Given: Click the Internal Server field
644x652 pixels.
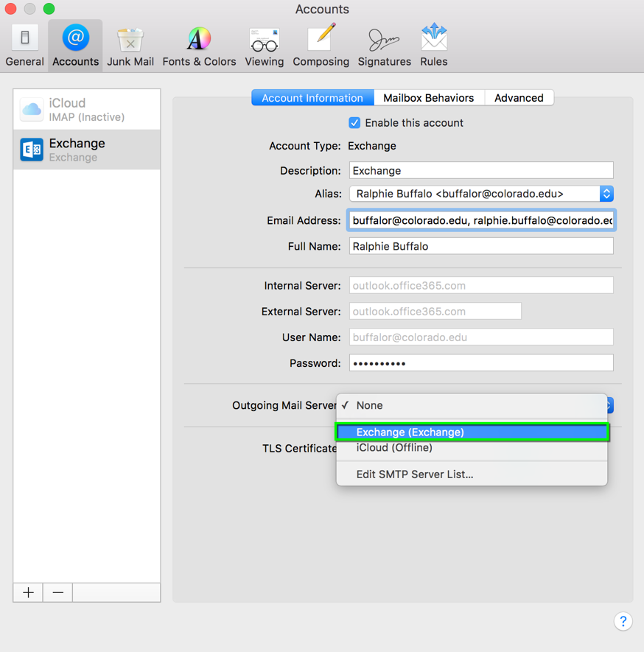Looking at the screenshot, I should coord(481,286).
